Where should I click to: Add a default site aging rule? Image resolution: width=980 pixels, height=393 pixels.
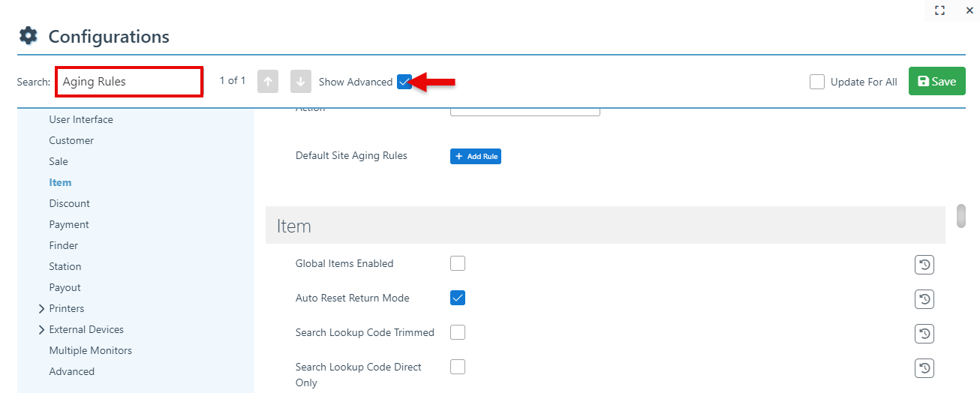coord(475,156)
